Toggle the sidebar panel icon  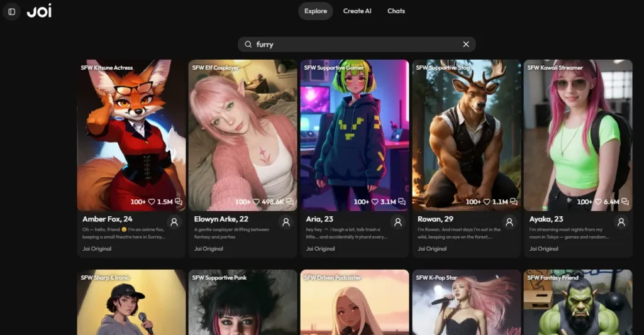(11, 11)
